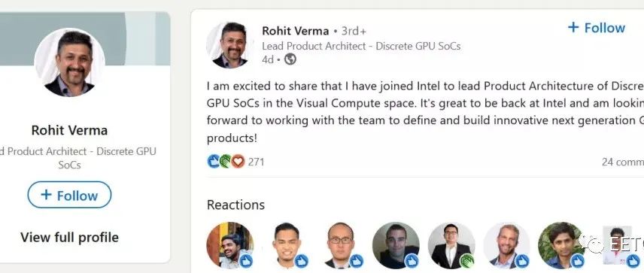Follow Rohit Verma from the post header
The height and width of the screenshot is (273, 644).
coord(596,28)
